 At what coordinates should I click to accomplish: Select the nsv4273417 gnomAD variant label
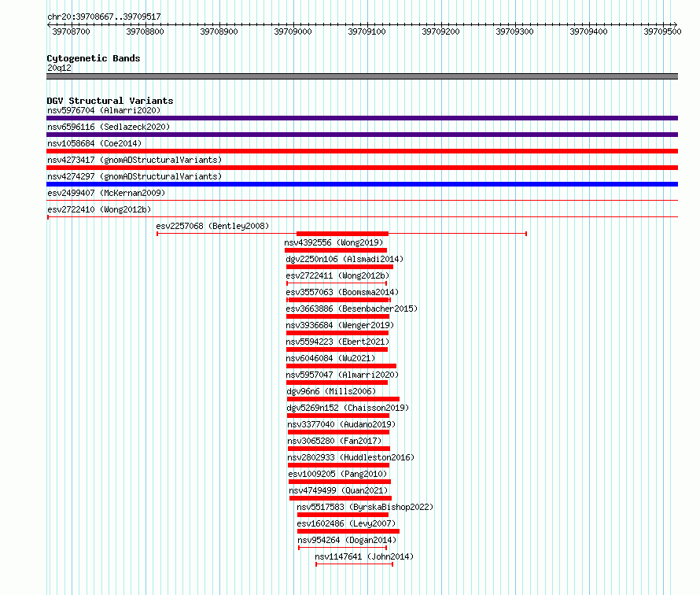[x=134, y=160]
